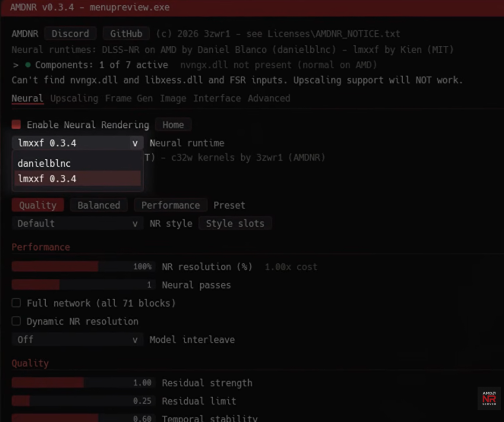Screen dimensions: 504x422
Task: Open the Model interleave dropdown
Action: click(x=77, y=339)
